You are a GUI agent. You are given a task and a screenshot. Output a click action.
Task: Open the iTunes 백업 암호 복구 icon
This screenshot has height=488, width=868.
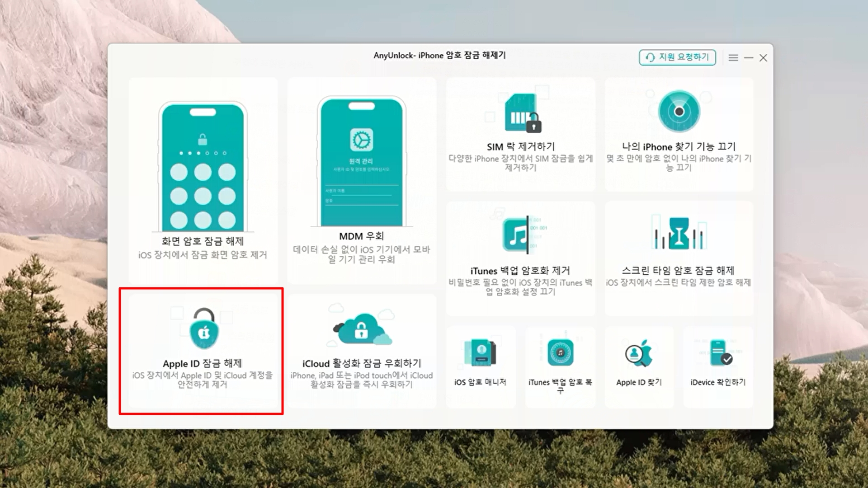pyautogui.click(x=560, y=352)
